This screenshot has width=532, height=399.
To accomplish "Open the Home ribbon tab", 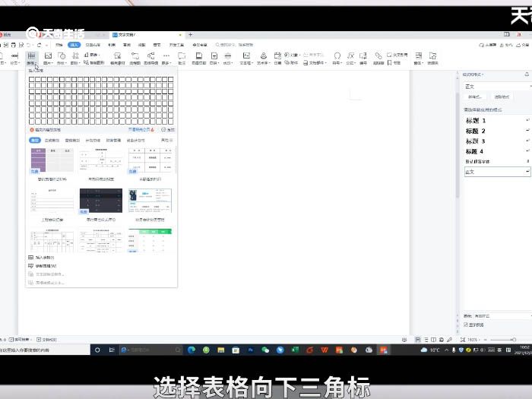I will pos(59,45).
